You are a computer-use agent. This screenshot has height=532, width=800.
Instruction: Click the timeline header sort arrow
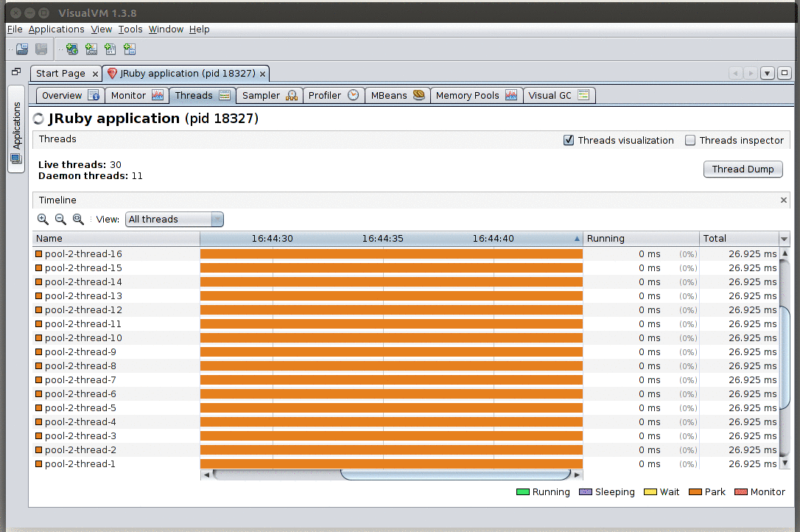point(577,239)
